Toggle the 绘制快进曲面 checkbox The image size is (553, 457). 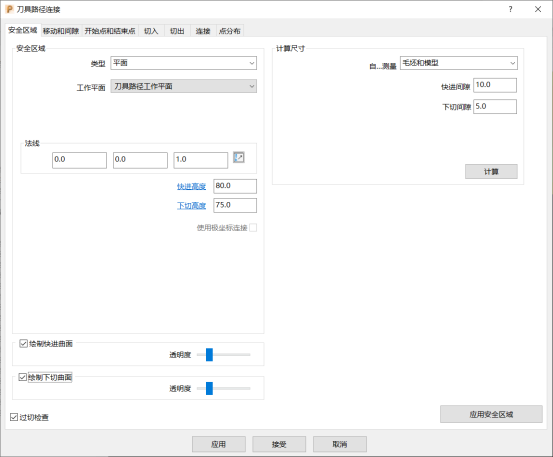point(23,343)
